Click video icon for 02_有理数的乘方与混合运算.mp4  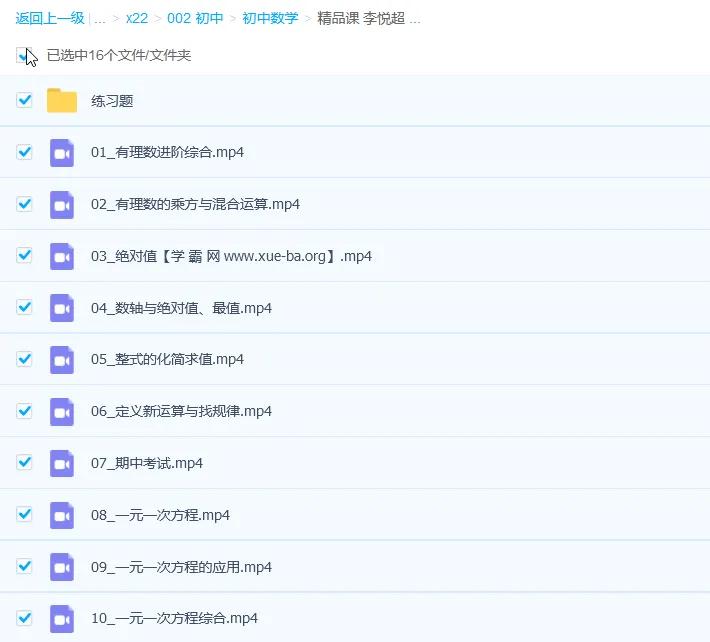62,204
